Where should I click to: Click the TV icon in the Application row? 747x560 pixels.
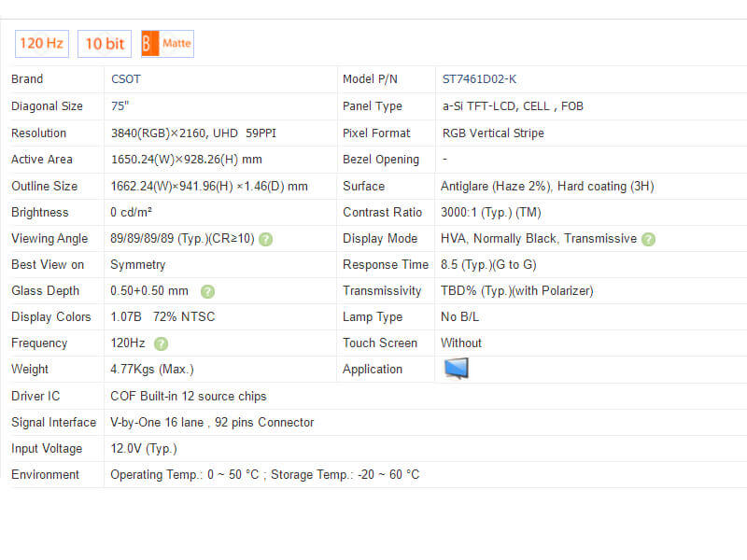456,369
